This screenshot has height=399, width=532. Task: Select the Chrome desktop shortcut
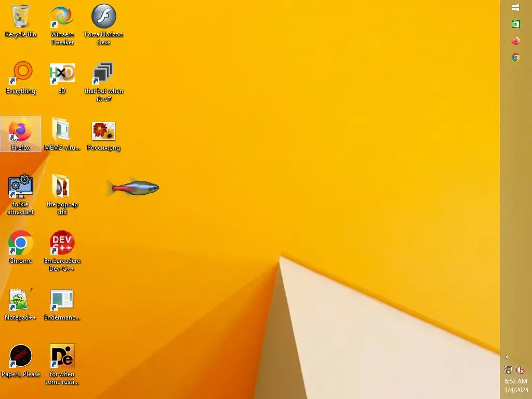pyautogui.click(x=20, y=247)
